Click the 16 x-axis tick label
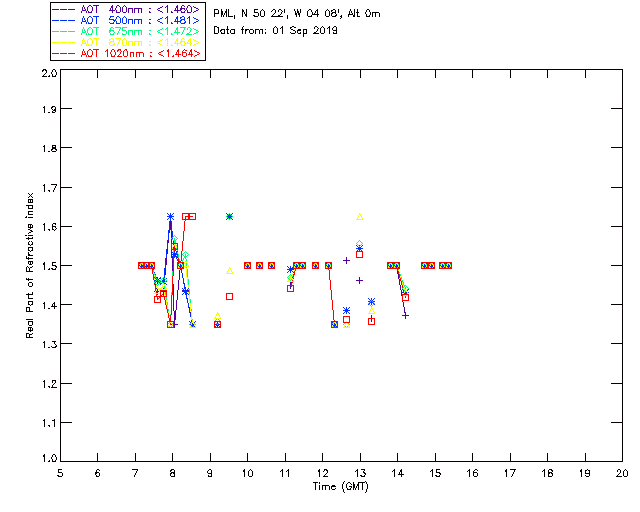Viewport: 640px width, 512px height. coord(472,473)
